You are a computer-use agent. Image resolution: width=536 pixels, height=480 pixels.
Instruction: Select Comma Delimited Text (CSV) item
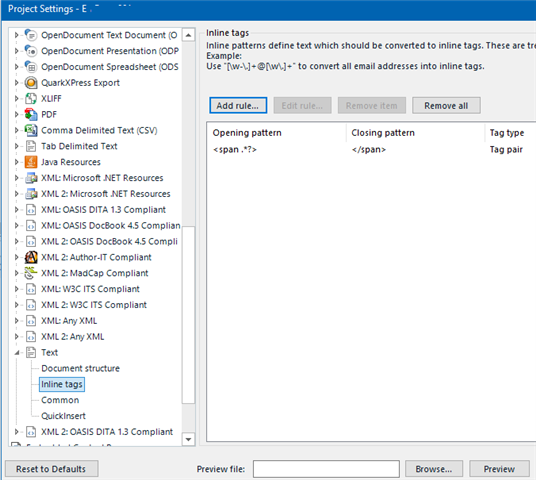[x=99, y=130]
